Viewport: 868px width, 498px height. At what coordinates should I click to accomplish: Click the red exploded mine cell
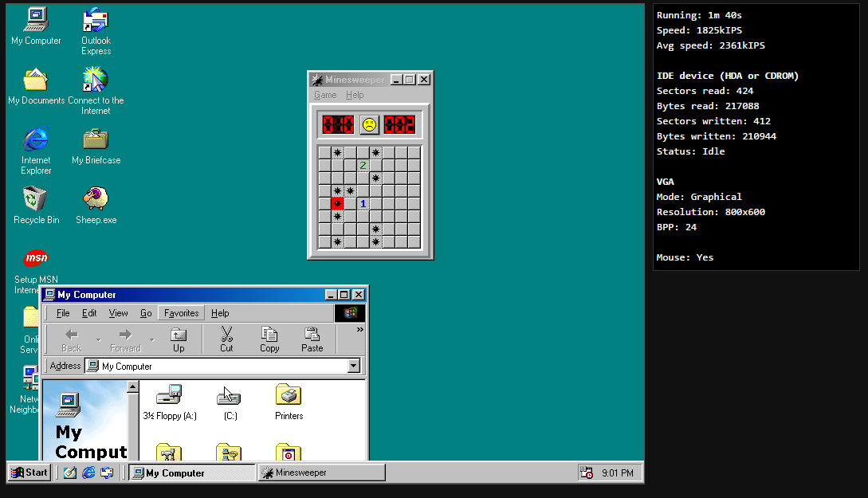click(337, 204)
